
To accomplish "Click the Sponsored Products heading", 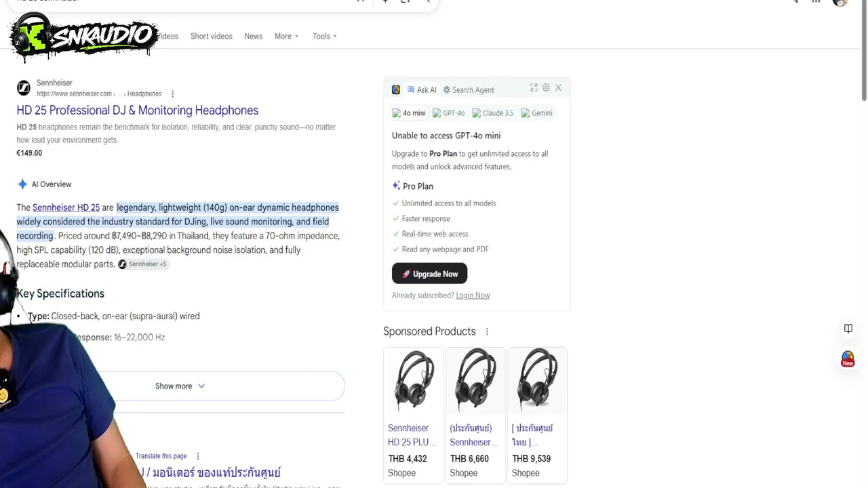I will (429, 331).
